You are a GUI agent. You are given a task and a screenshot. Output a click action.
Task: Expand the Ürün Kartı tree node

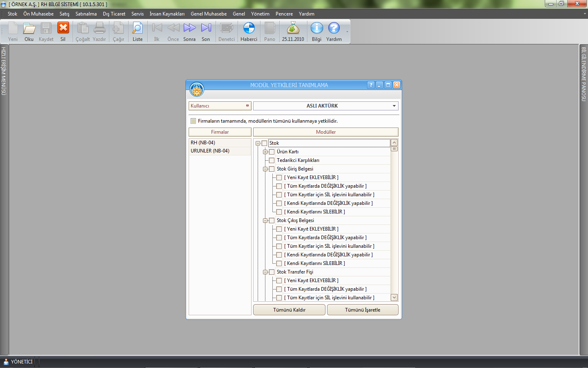point(265,152)
